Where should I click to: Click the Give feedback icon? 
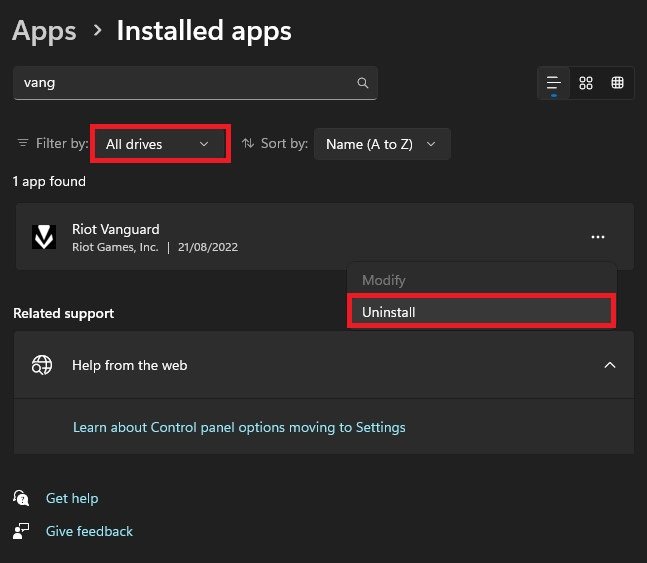point(22,531)
